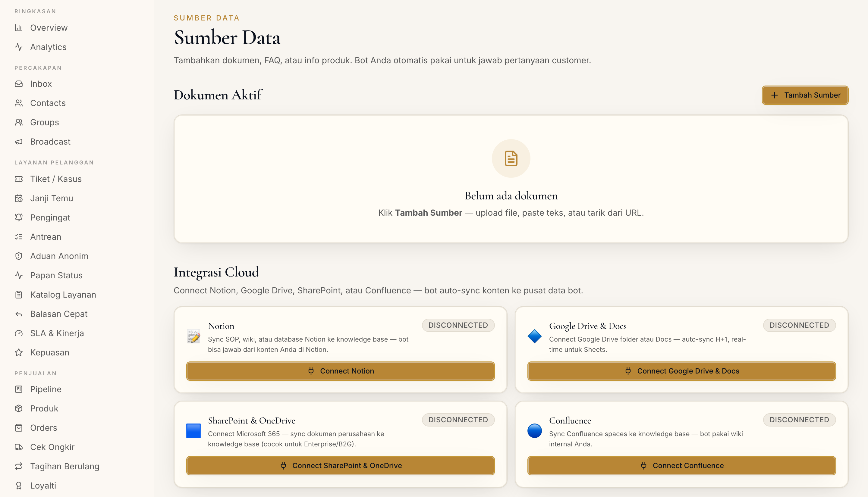Click the Groups icon in sidebar
868x497 pixels.
[19, 122]
